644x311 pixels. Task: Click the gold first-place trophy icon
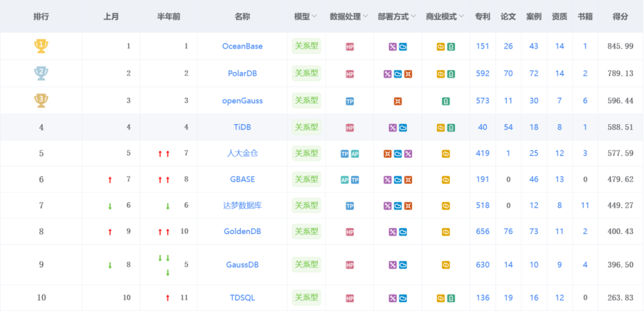[41, 46]
